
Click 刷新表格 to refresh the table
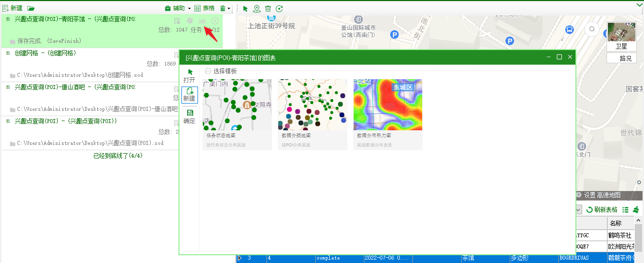(x=602, y=210)
